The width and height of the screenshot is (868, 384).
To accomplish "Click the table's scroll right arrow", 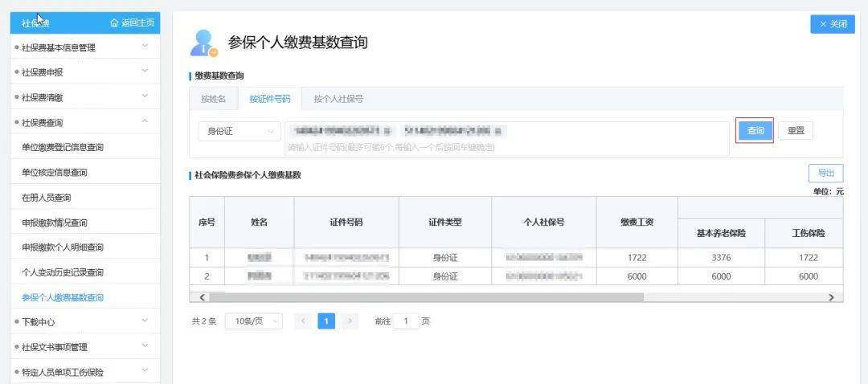I will 831,297.
